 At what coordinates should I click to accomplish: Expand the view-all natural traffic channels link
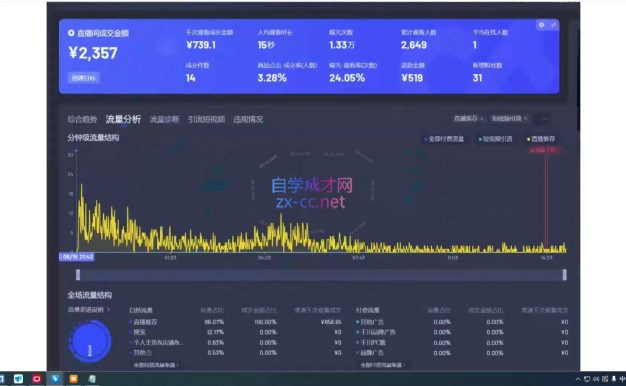tap(156, 365)
